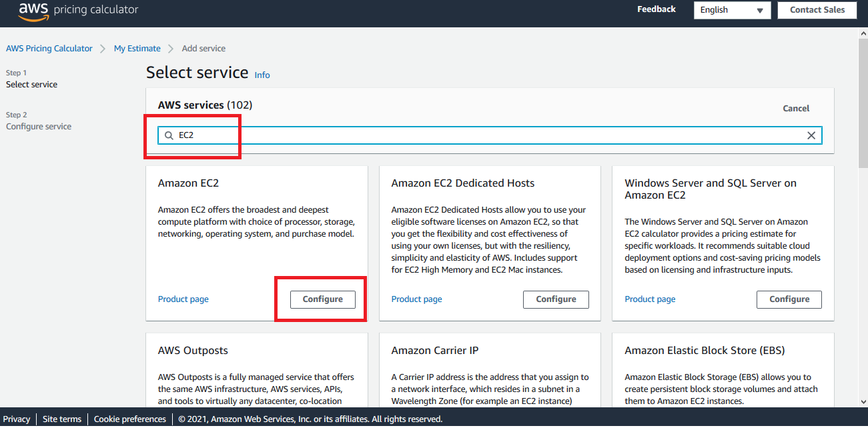Open Product page for EC2 Dedicated Hosts
The image size is (868, 432).
tap(417, 299)
